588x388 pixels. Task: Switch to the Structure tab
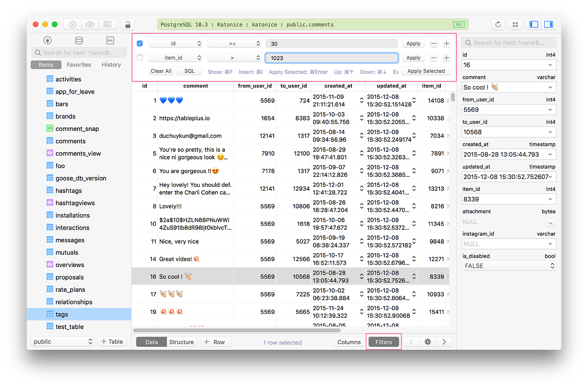tap(181, 342)
